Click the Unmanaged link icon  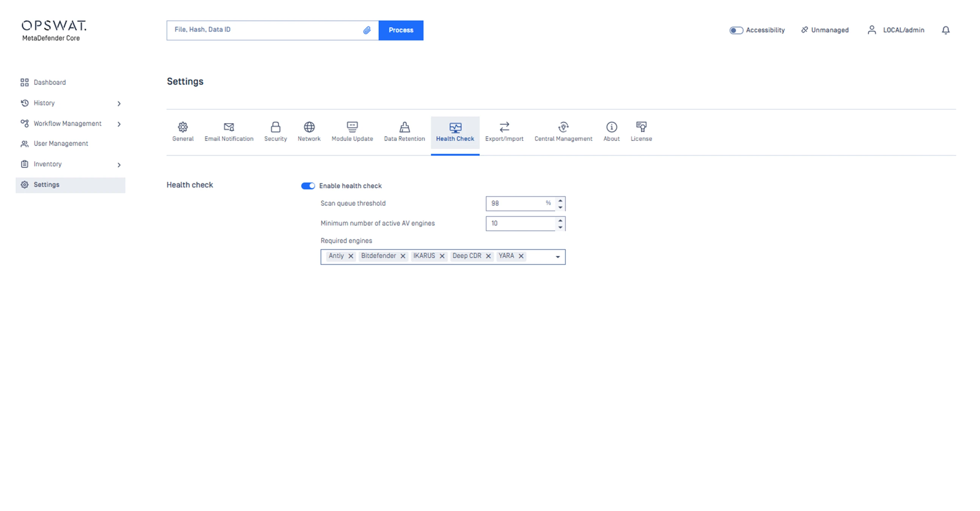click(x=804, y=29)
